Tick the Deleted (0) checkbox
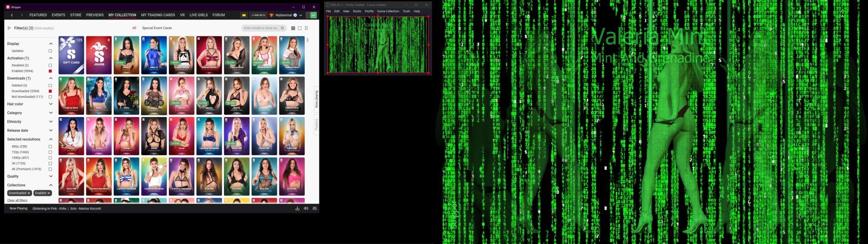Viewport: 868px width, 244px height. click(x=50, y=85)
